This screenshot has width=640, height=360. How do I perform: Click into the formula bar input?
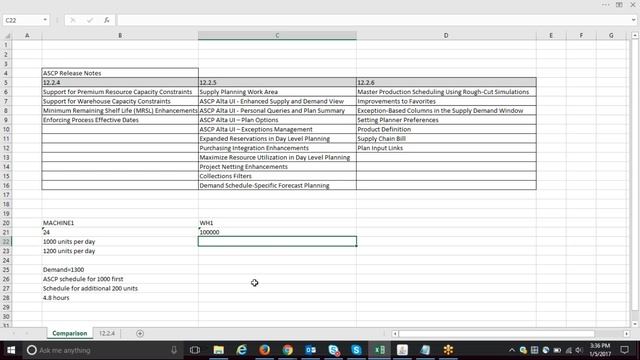(x=373, y=20)
